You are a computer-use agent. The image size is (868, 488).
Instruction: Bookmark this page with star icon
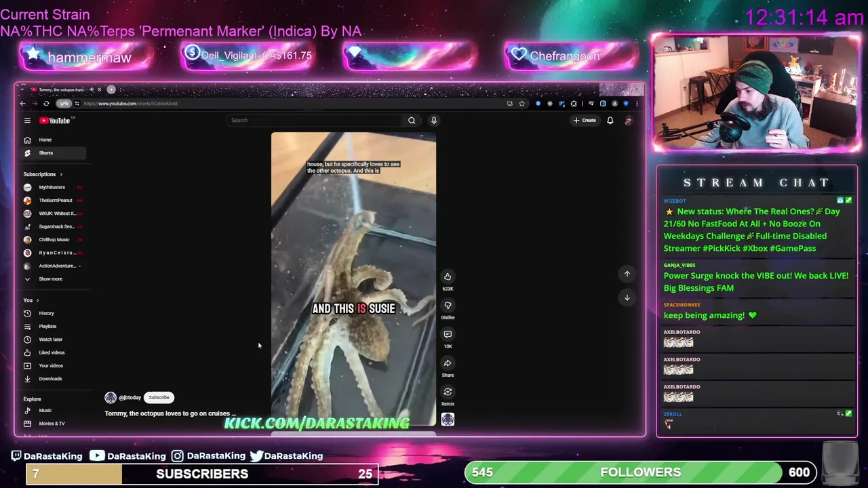[521, 104]
